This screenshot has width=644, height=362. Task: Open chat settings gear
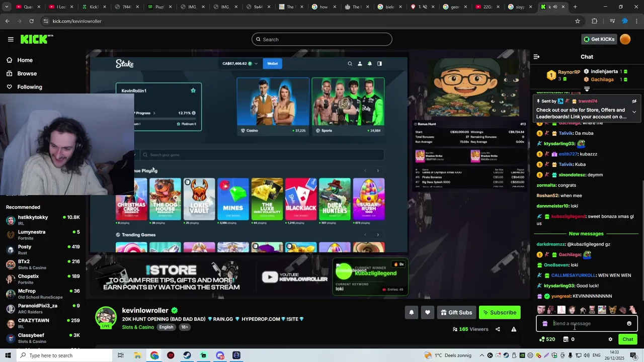[x=610, y=339]
